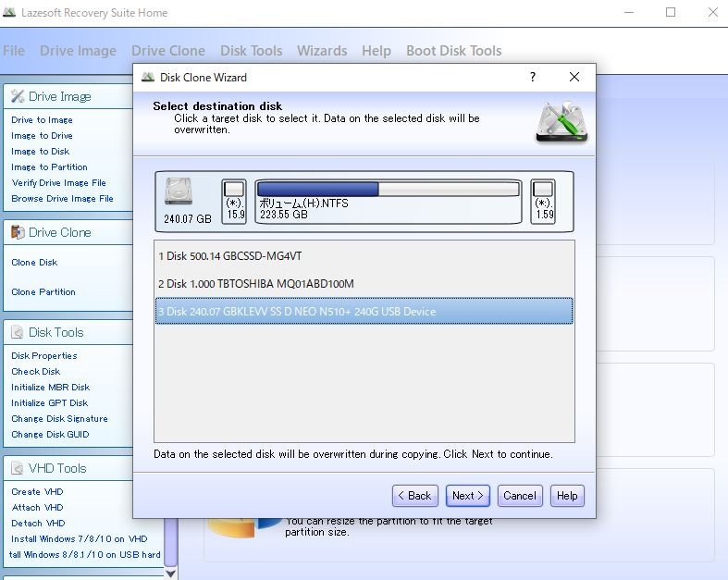
Task: Open the Help menu
Action: 376,51
